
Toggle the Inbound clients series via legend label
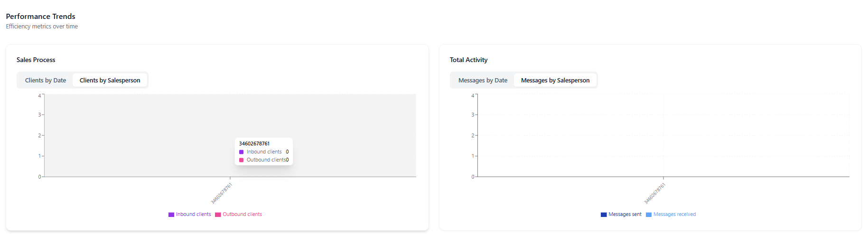tap(193, 214)
